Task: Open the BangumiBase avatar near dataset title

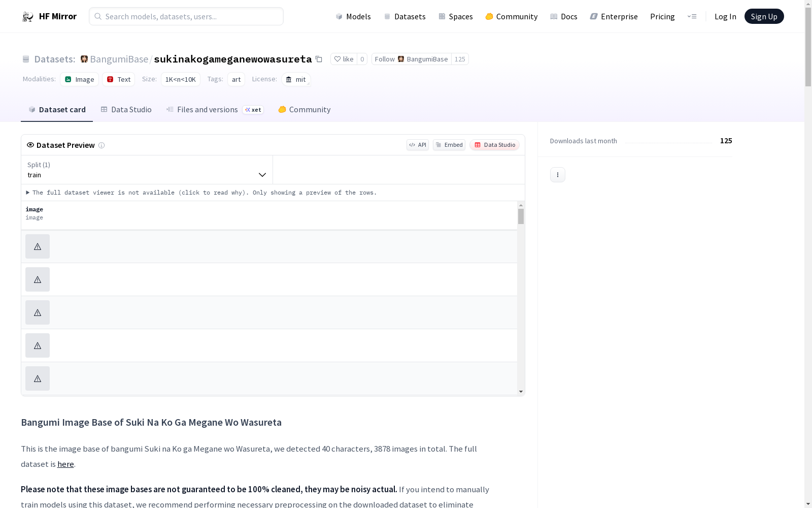Action: (84, 59)
